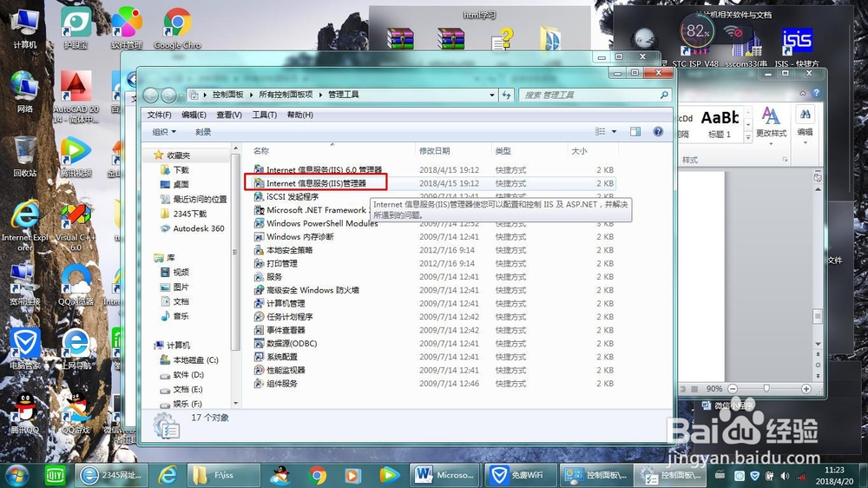Click the Word zoom slider
This screenshot has height=488, width=868.
pos(766,389)
